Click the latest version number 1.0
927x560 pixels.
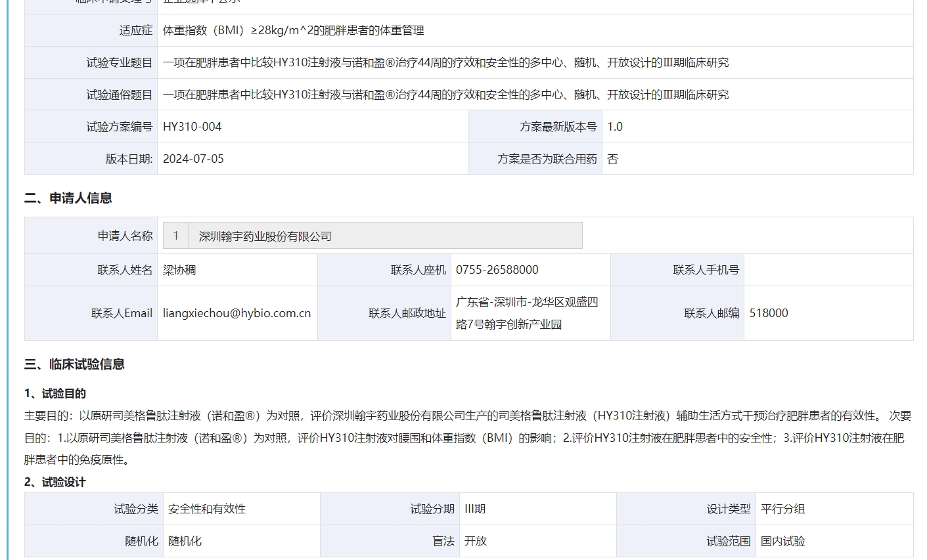614,127
